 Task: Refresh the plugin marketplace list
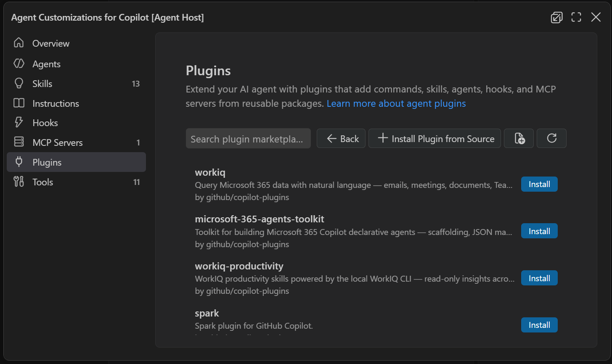tap(551, 138)
